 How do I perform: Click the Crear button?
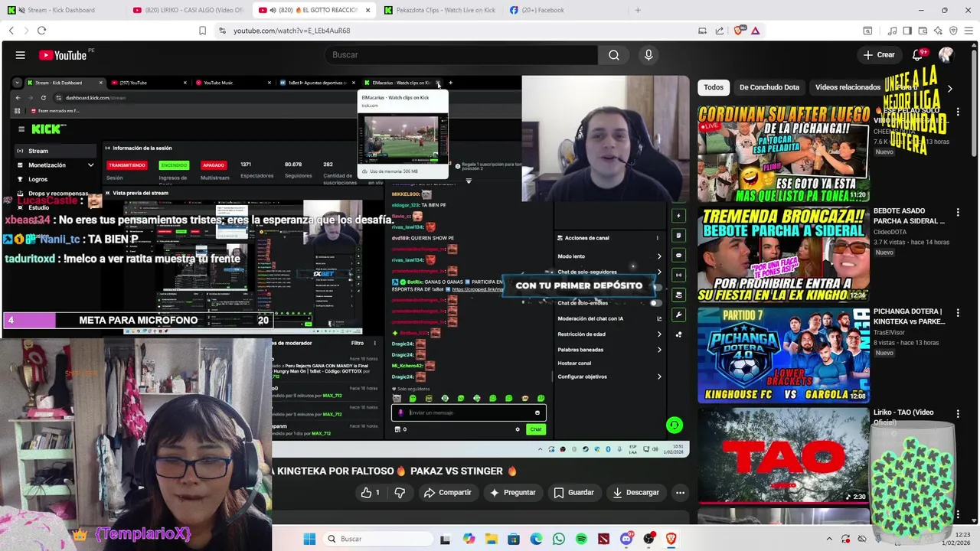(x=878, y=55)
